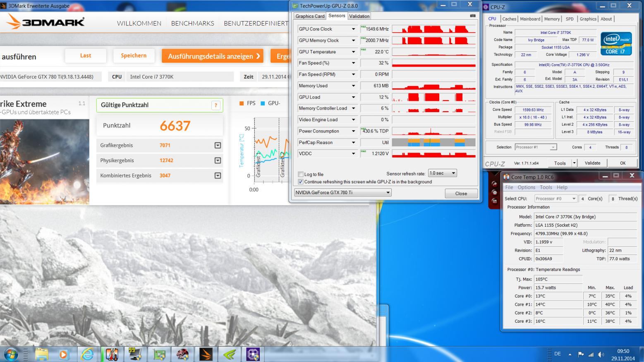This screenshot has height=362, width=644.
Task: Open Core Temp Options menu
Action: [x=526, y=187]
